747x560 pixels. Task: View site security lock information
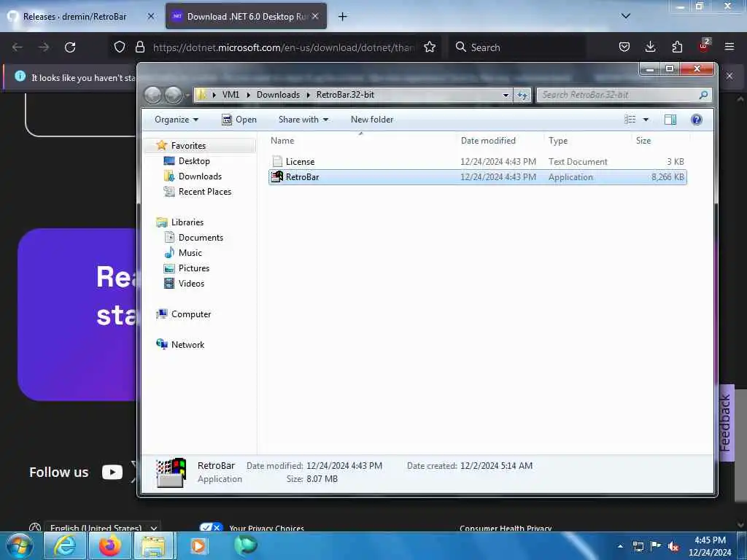pyautogui.click(x=139, y=47)
